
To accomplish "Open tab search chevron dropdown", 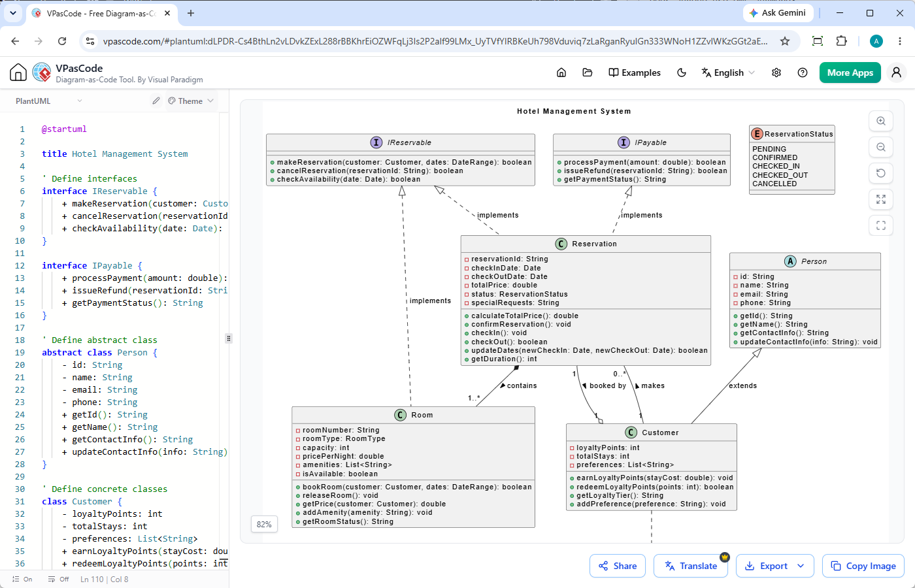I will pyautogui.click(x=12, y=13).
